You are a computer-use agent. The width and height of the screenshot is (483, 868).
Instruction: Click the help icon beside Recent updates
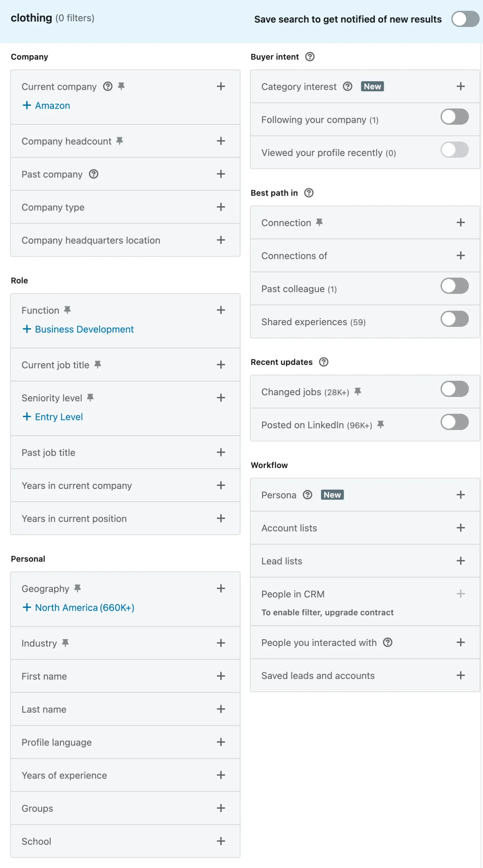click(x=324, y=362)
